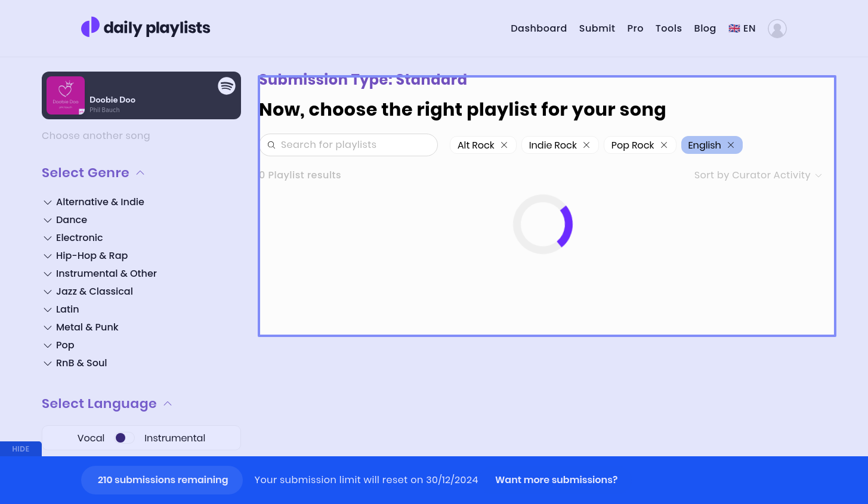868x504 pixels.
Task: Go to the Dashboard page
Action: pyautogui.click(x=539, y=29)
